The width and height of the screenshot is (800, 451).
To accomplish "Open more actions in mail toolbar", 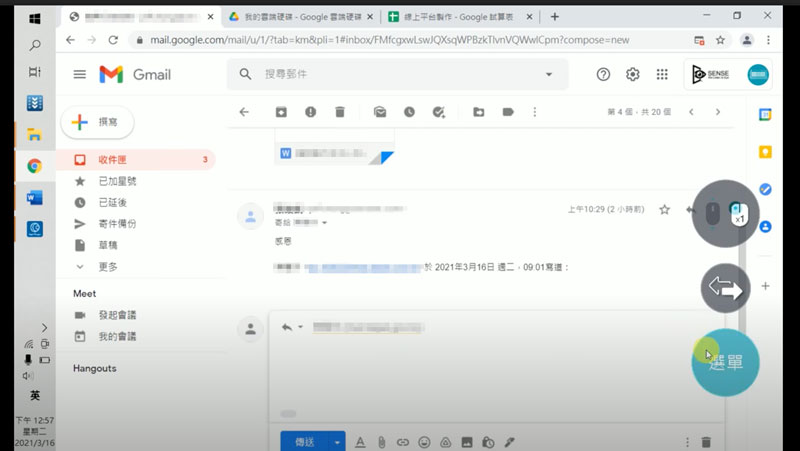I will (x=535, y=112).
